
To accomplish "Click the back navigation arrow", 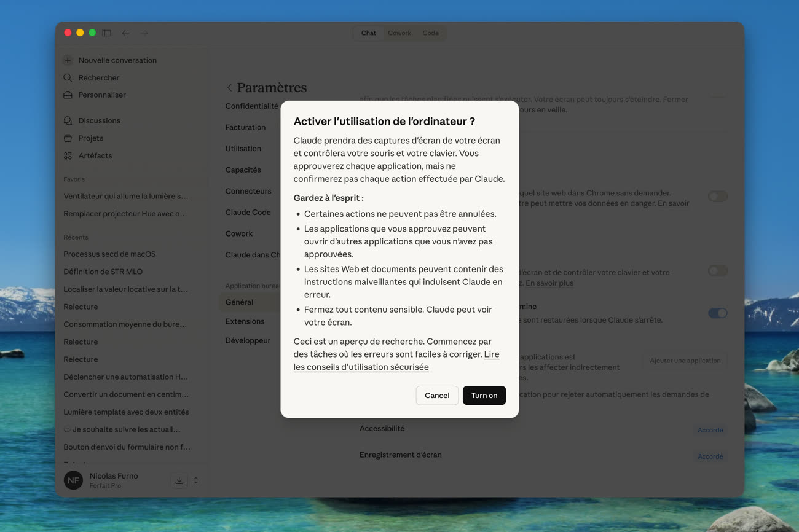I will (125, 33).
